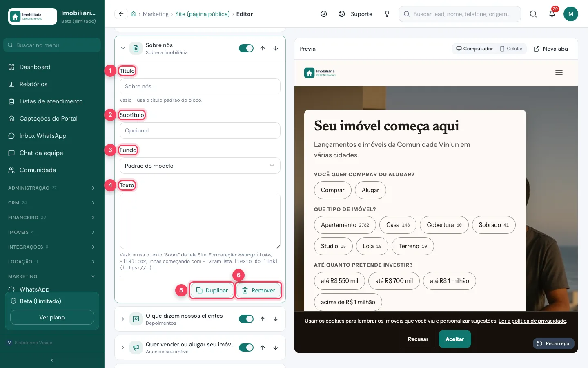Move the Anuncie seu imóvel block up

[x=263, y=348]
